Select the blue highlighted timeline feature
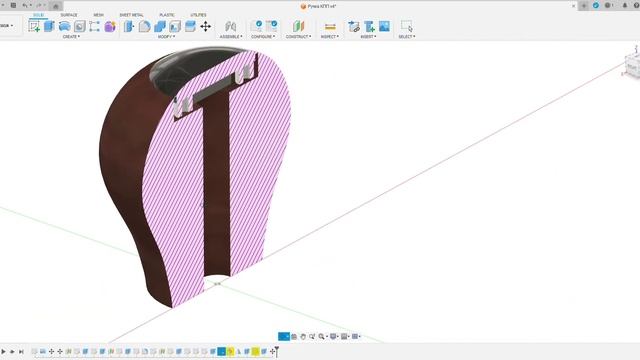The width and height of the screenshot is (640, 360). pyautogui.click(x=222, y=351)
